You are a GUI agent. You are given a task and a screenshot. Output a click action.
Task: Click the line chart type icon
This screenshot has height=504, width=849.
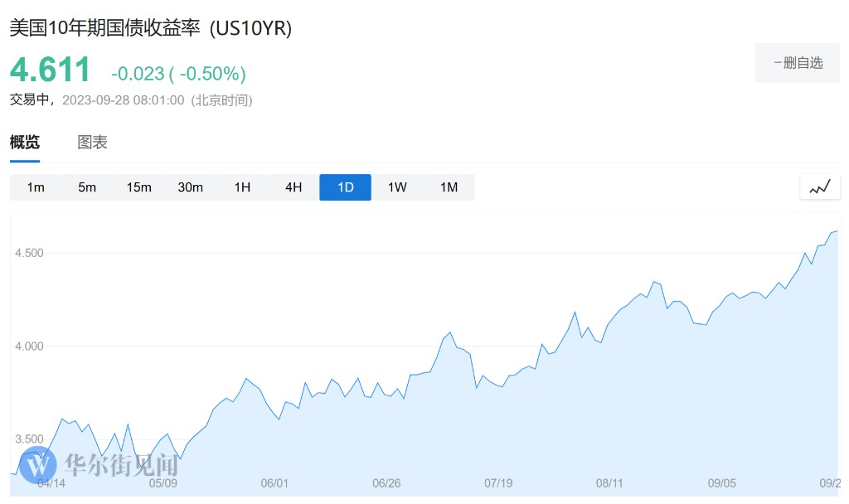[820, 187]
